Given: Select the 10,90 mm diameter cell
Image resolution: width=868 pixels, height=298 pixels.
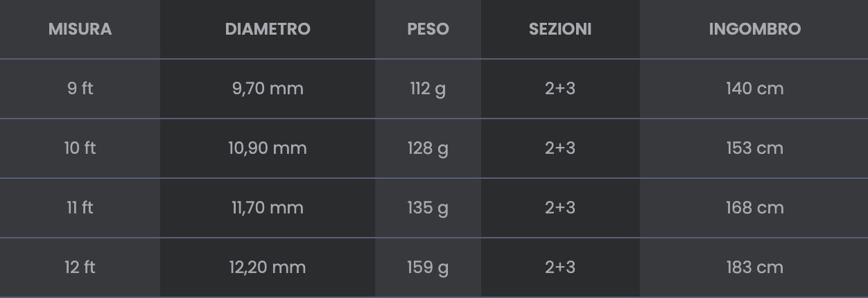Looking at the screenshot, I should coord(268,148).
